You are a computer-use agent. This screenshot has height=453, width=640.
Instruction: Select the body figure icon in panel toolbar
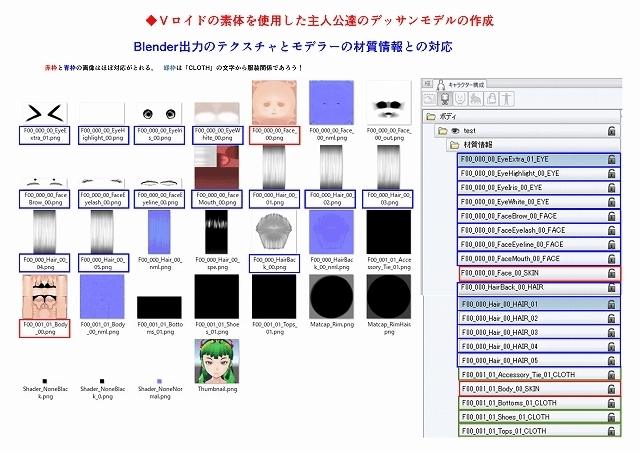(444, 99)
